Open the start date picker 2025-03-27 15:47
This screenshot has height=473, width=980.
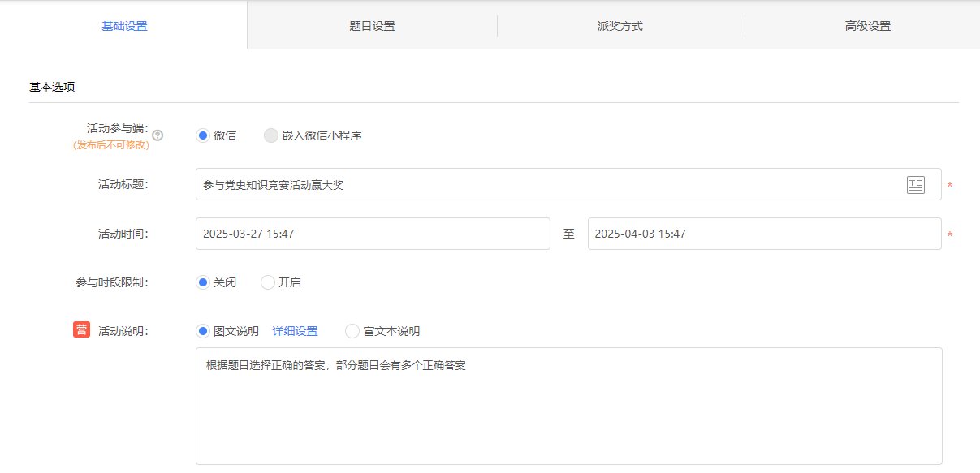point(373,234)
